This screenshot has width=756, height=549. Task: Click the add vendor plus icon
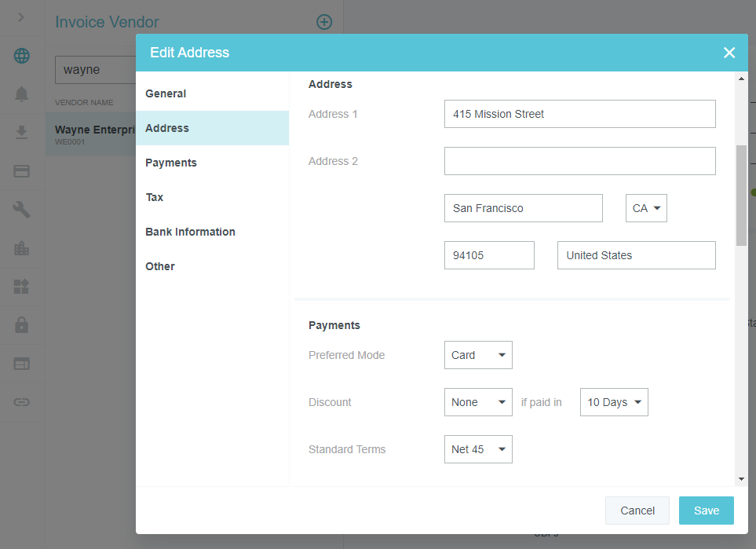[x=324, y=22]
